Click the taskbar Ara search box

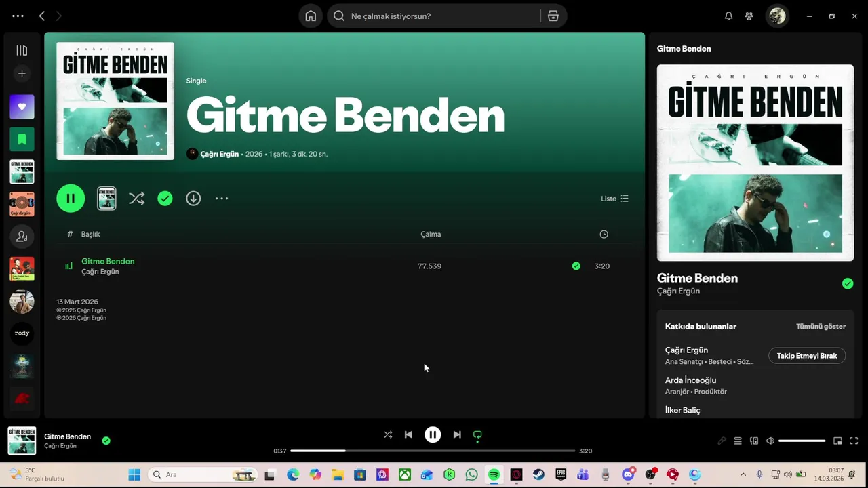pyautogui.click(x=203, y=474)
